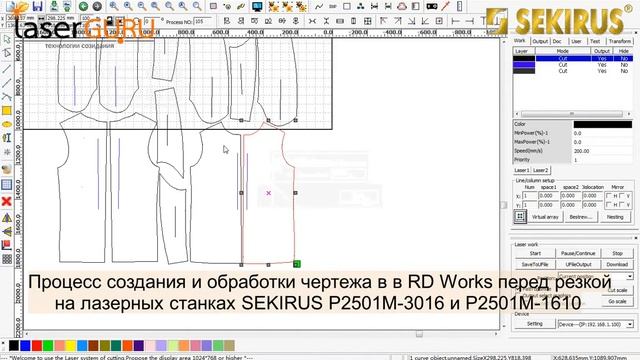Screen dimensions: 640x360
Task: Select the Text tool
Action: click(7, 138)
